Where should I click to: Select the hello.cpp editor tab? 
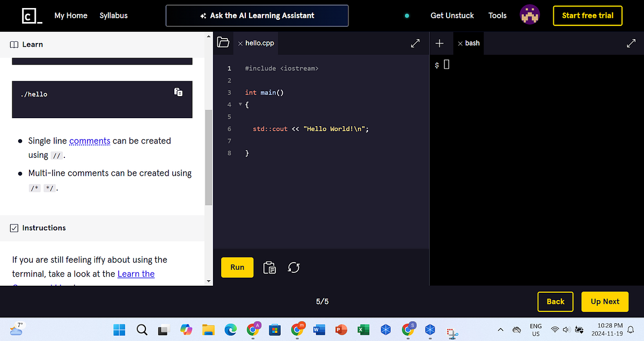tap(255, 43)
